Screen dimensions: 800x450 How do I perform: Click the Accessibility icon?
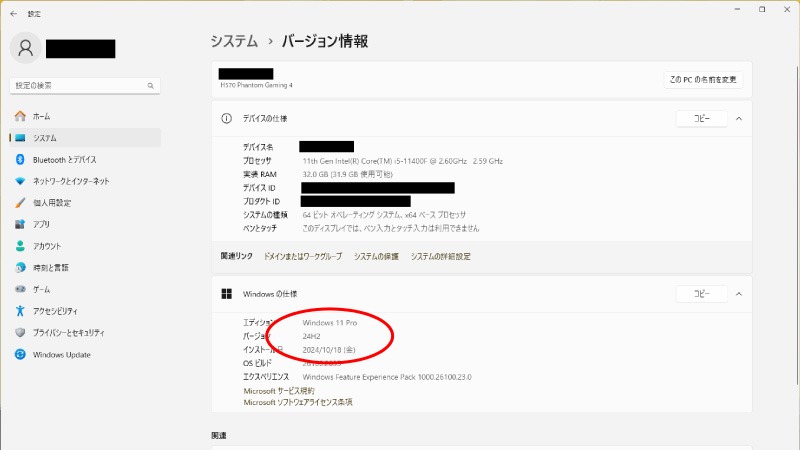(x=19, y=311)
